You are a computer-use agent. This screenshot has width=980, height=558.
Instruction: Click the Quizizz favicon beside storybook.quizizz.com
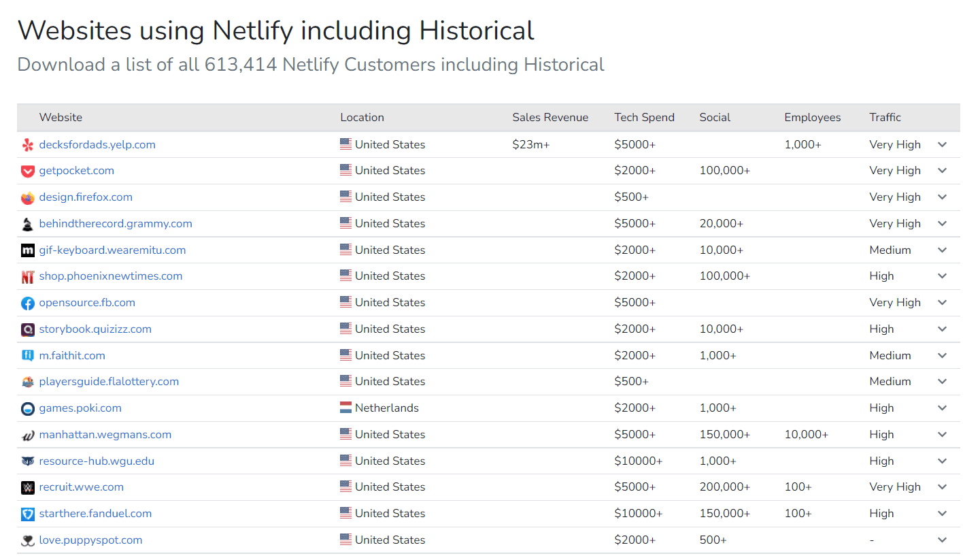tap(27, 329)
